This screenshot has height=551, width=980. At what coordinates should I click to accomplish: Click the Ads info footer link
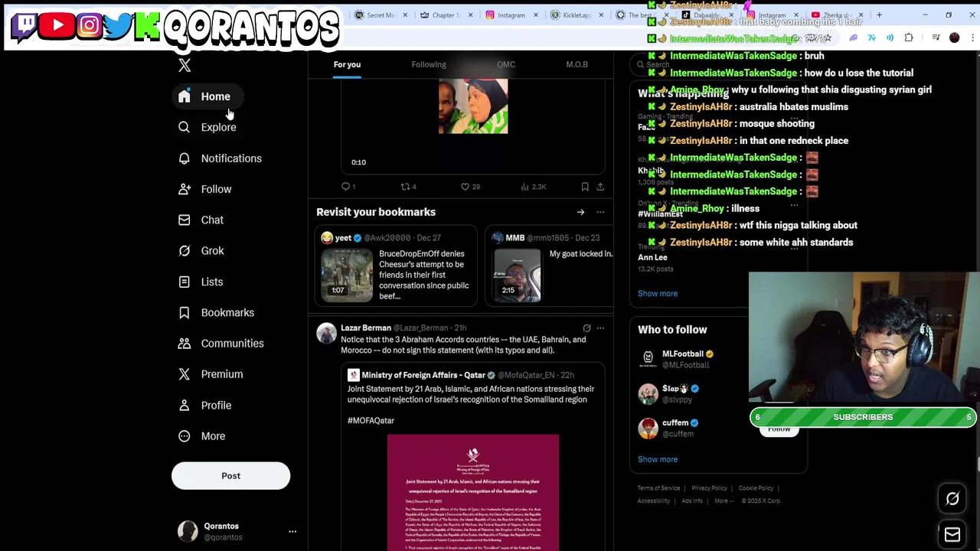click(692, 501)
